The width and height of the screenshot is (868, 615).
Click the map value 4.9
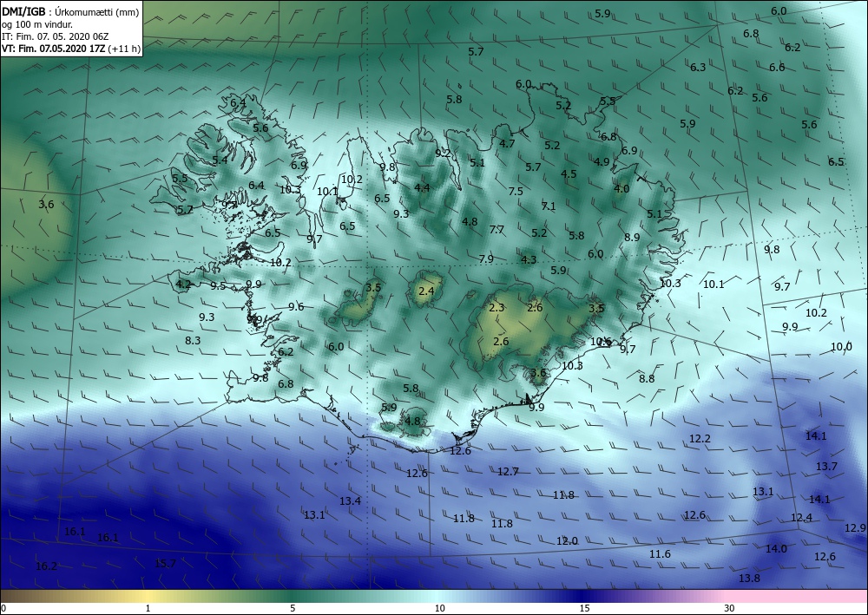coord(602,162)
